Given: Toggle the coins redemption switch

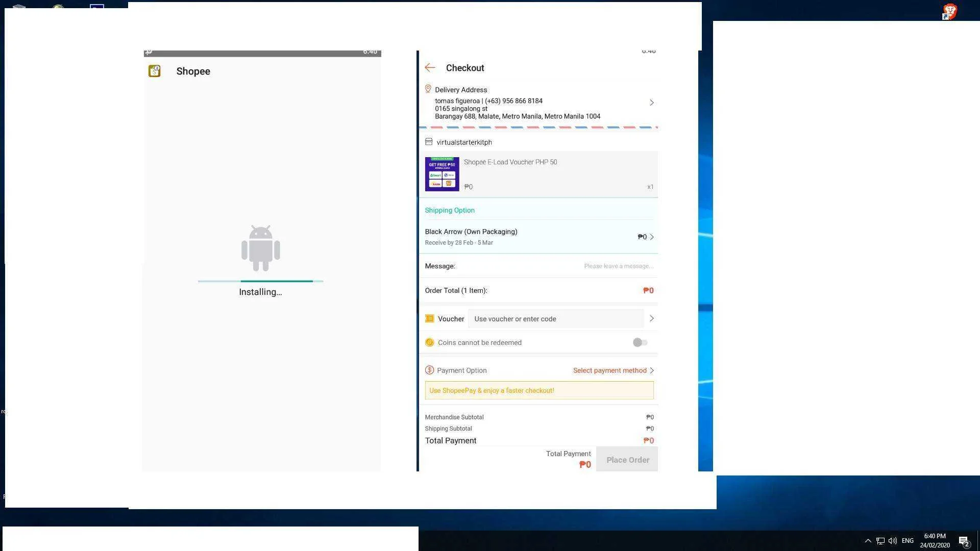Looking at the screenshot, I should point(640,342).
